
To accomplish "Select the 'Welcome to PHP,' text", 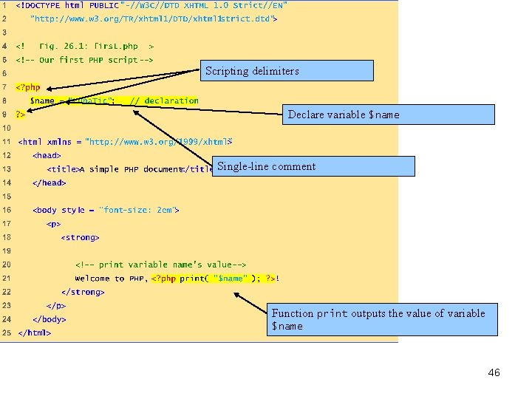I will coord(112,279).
